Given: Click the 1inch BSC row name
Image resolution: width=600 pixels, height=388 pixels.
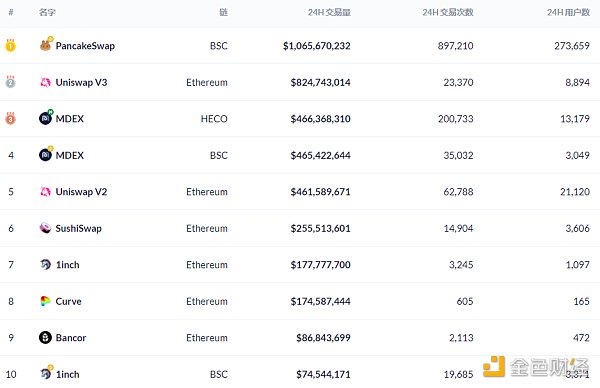Looking at the screenshot, I should [68, 374].
